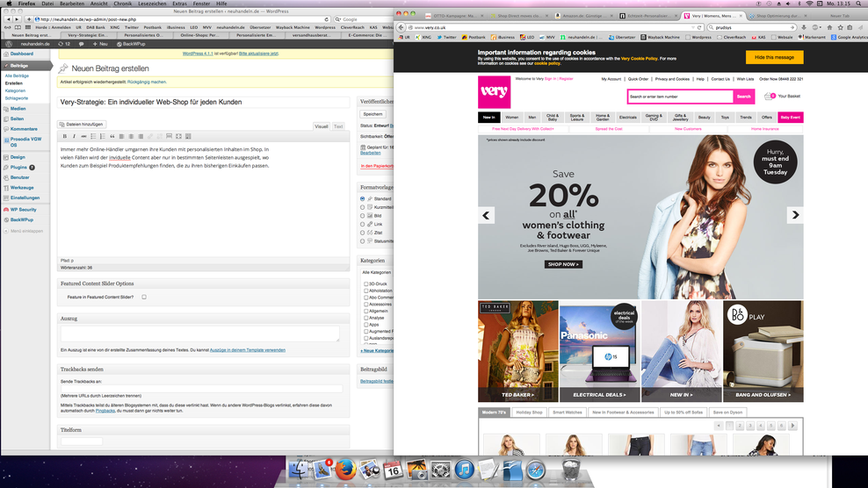Screen dimensions: 868x488
Task: Go back in the Very browser window
Action: (x=401, y=27)
